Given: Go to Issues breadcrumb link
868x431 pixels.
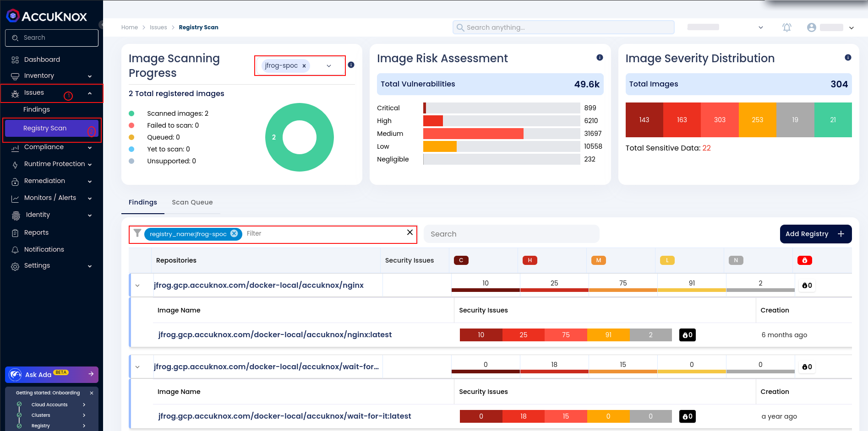Looking at the screenshot, I should tap(158, 27).
